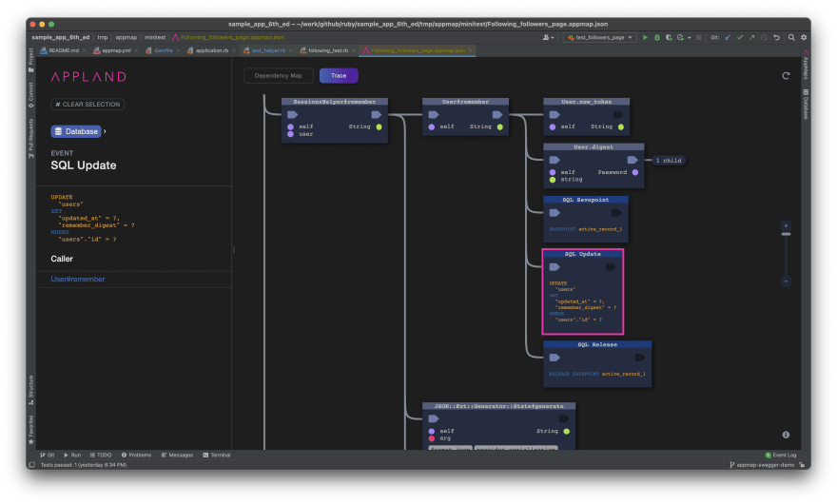
Task: Open the Git tool window at bottom
Action: pyautogui.click(x=48, y=456)
